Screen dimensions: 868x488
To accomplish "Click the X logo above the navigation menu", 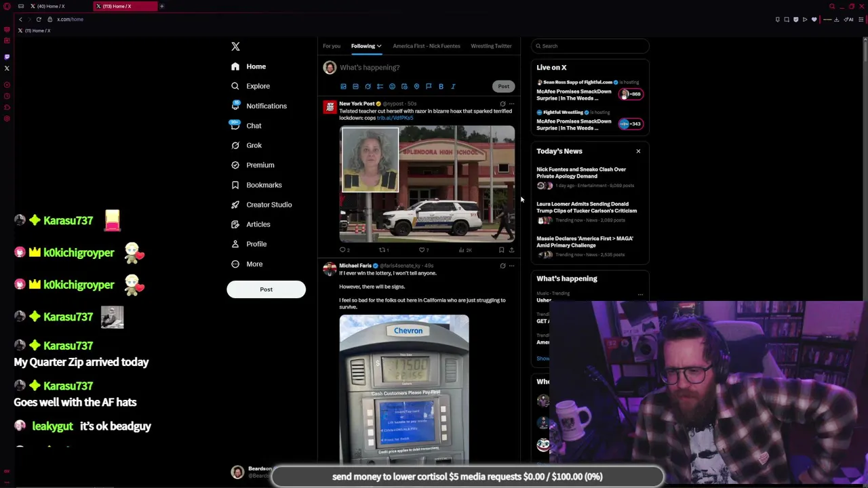I will coord(235,47).
